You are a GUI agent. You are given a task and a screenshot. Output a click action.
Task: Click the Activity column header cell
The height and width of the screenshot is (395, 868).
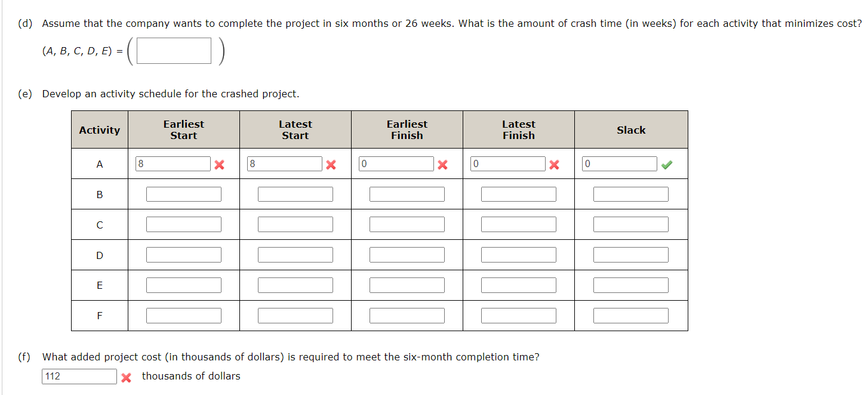(x=99, y=129)
